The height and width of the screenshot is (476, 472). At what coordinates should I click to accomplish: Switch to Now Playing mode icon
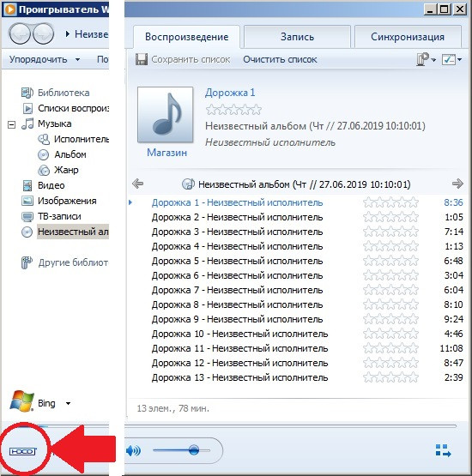pyautogui.click(x=443, y=450)
